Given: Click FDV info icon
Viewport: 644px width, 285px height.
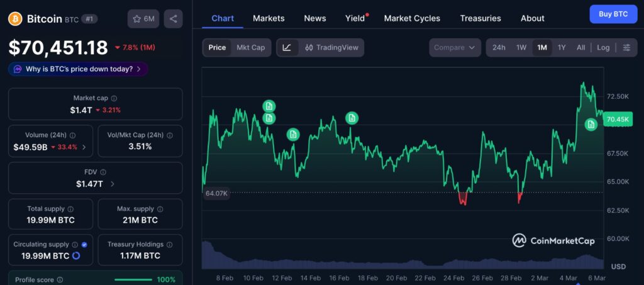Looking at the screenshot, I should (103, 172).
